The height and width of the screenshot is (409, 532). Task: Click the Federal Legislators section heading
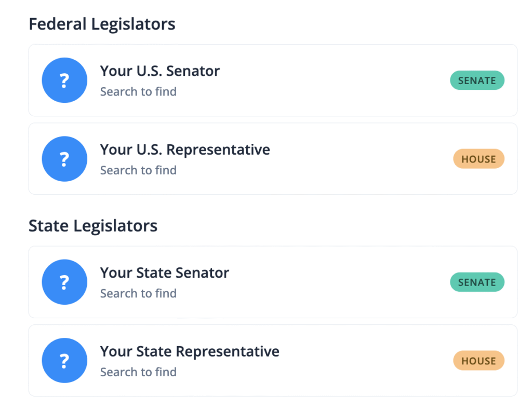click(x=102, y=24)
